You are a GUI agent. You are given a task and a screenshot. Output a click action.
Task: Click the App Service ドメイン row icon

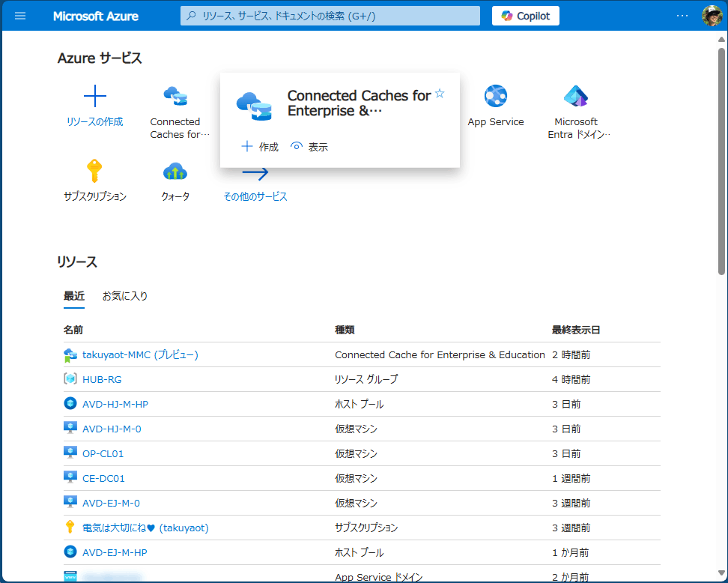pos(70,576)
